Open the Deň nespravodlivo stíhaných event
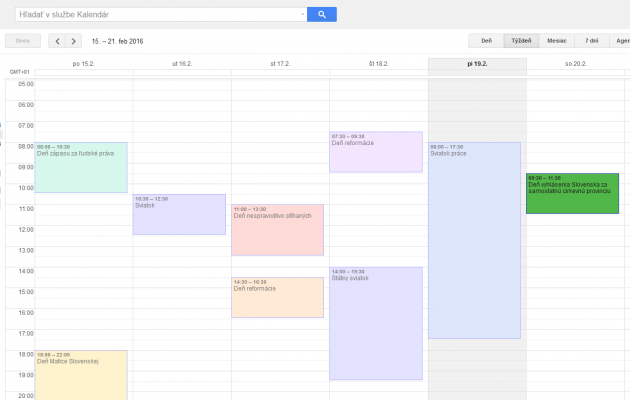Viewport: 630px width, 400px height. click(x=277, y=231)
